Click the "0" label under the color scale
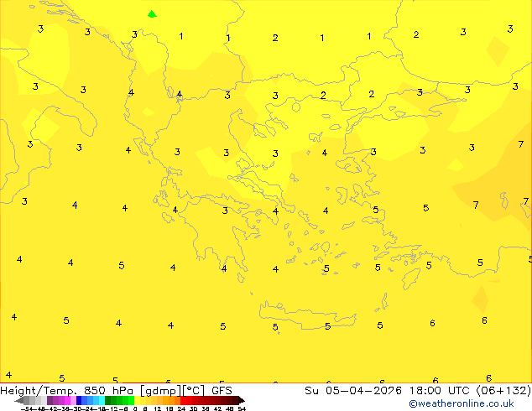This screenshot has height=411, width=532. click(135, 408)
